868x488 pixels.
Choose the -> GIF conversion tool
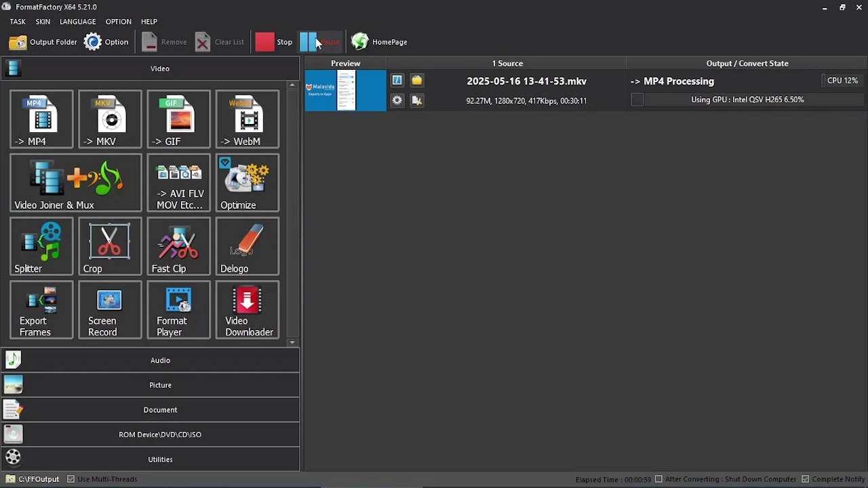click(178, 119)
